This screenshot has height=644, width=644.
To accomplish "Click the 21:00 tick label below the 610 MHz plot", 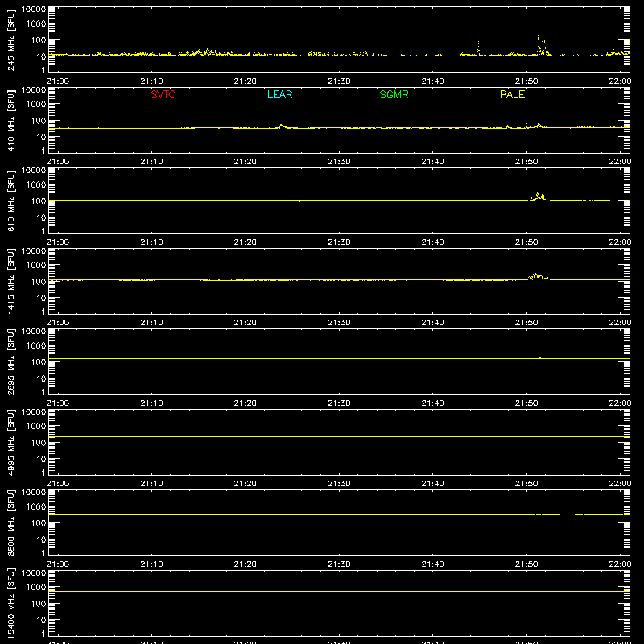I will pos(58,242).
